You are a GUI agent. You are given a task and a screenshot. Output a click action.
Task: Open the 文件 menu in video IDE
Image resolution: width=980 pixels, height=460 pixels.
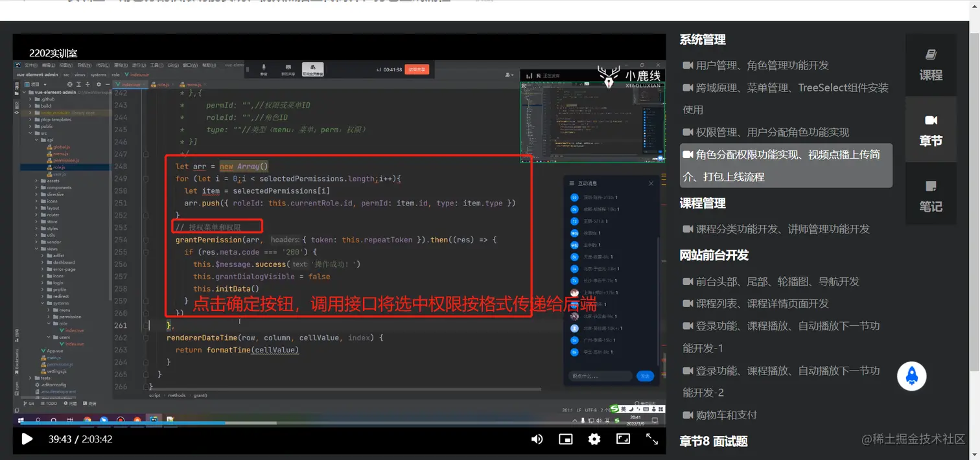[x=30, y=65]
